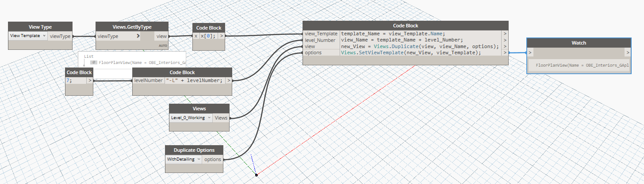This screenshot has width=644, height=184.
Task: Select header of the x[0] Code Block
Action: (x=209, y=27)
